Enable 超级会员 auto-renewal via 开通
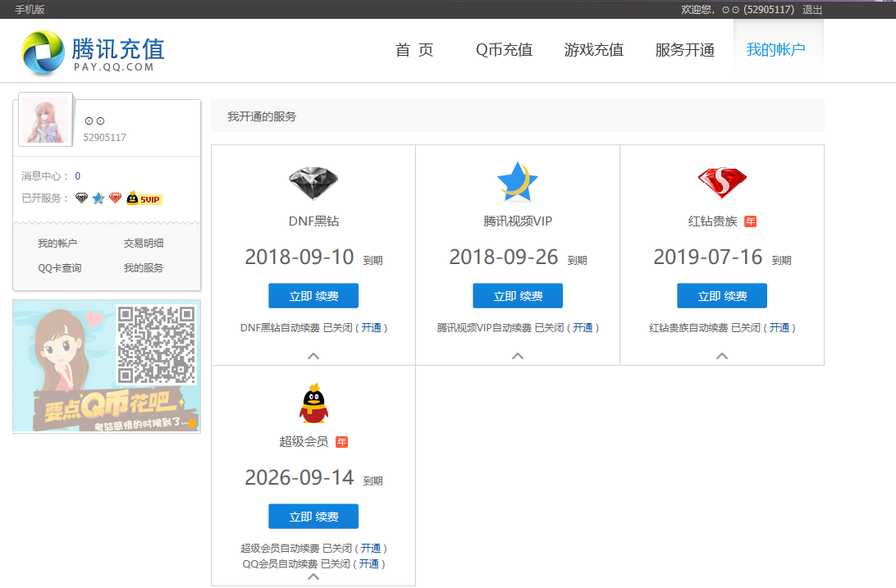Screen dimensions: 896x588 click(x=371, y=548)
